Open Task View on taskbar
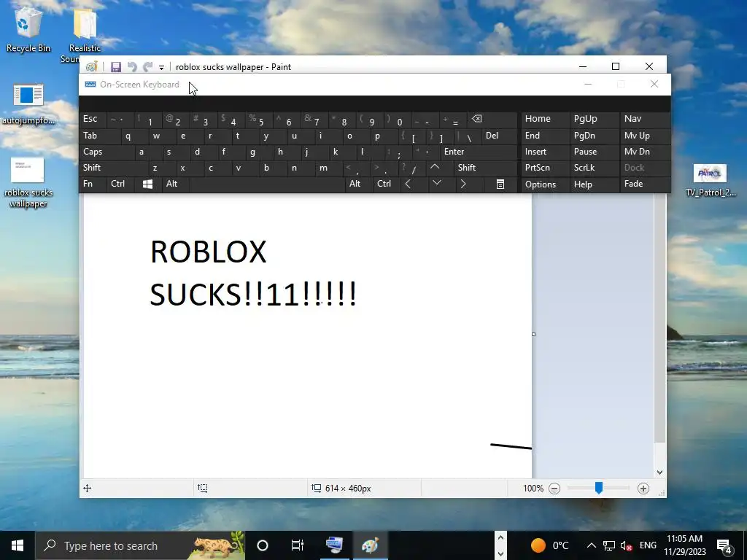 pyautogui.click(x=298, y=545)
